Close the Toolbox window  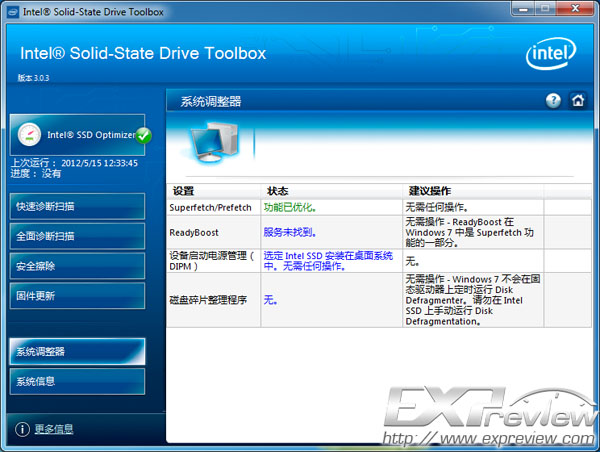(575, 8)
